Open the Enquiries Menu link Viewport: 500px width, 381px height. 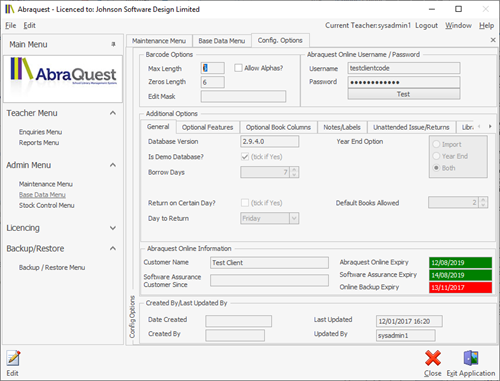tap(40, 132)
